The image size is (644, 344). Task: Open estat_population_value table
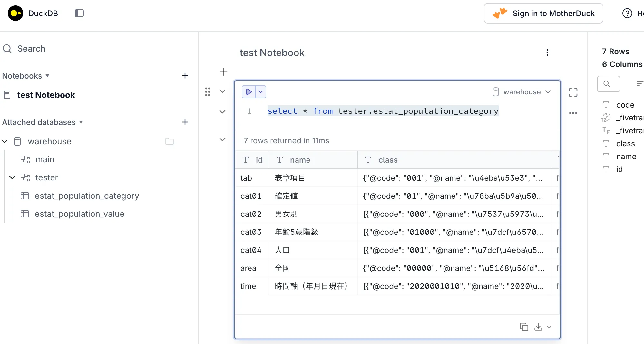pos(79,214)
